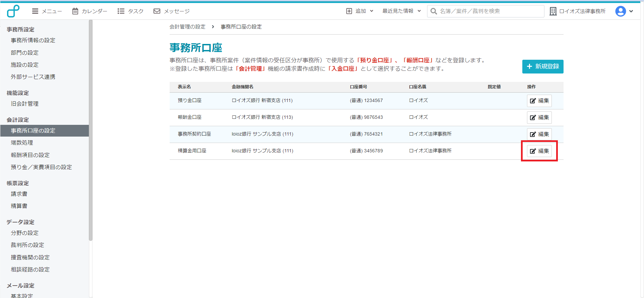Open the メニュー hamburger menu
Screen dimensions: 644x298
click(47, 11)
